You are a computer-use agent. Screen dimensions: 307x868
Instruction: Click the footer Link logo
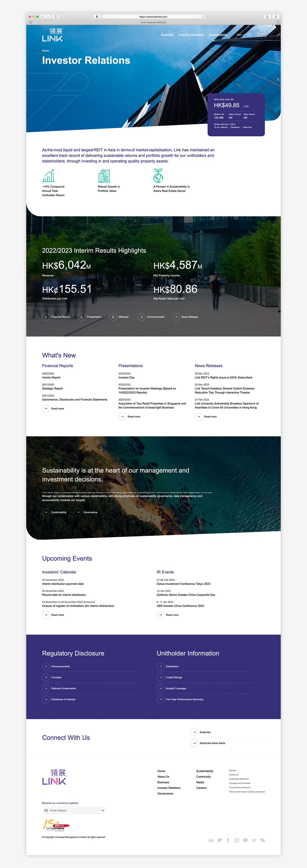coord(54,777)
